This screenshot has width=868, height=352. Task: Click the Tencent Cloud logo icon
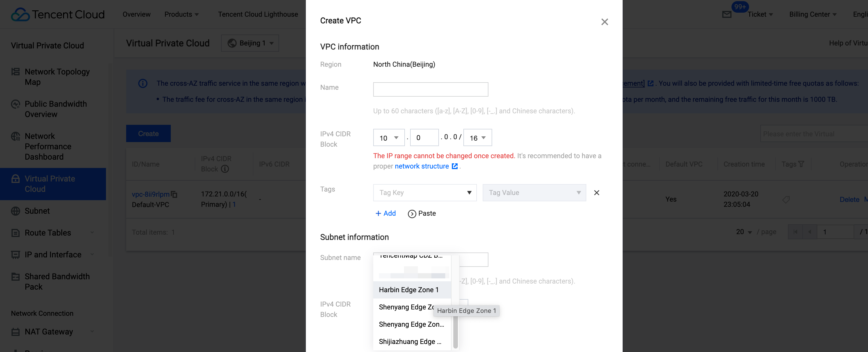click(x=20, y=14)
